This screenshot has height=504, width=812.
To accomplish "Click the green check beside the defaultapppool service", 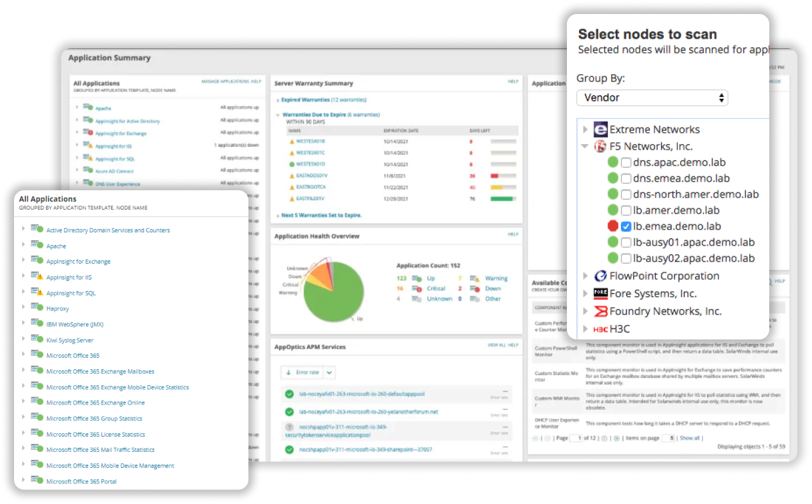I will pos(289,395).
